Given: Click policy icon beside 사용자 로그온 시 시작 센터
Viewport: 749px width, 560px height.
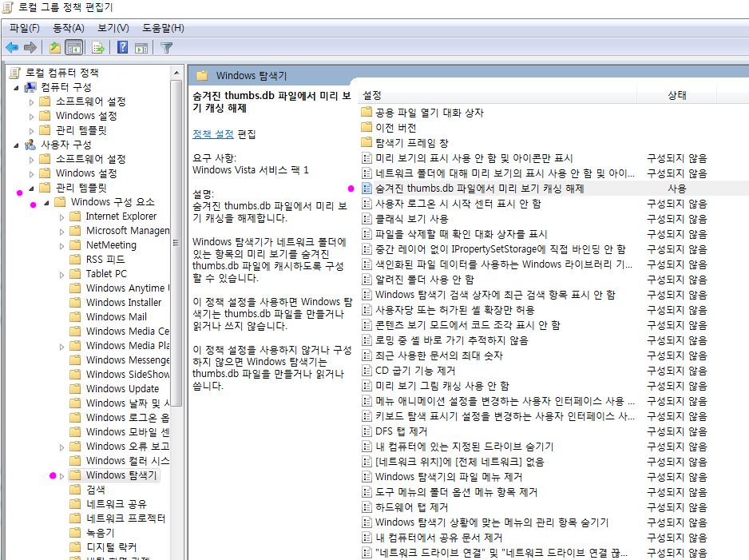Looking at the screenshot, I should click(367, 204).
